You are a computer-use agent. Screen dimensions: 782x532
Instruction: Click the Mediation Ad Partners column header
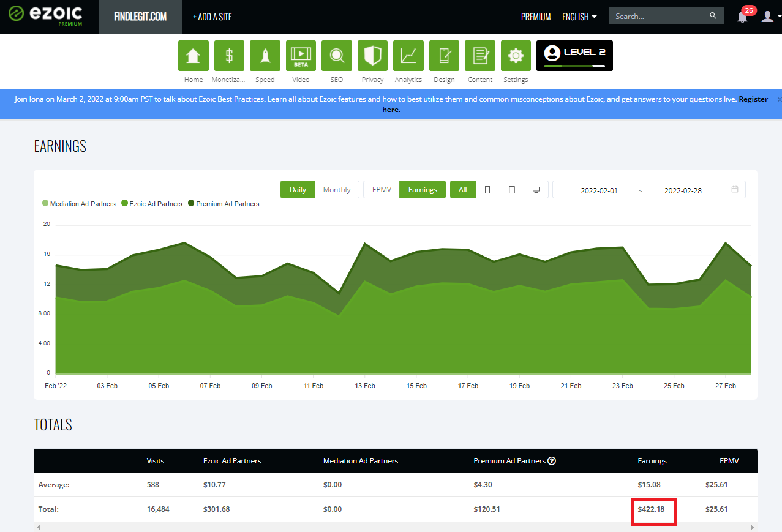pos(361,461)
